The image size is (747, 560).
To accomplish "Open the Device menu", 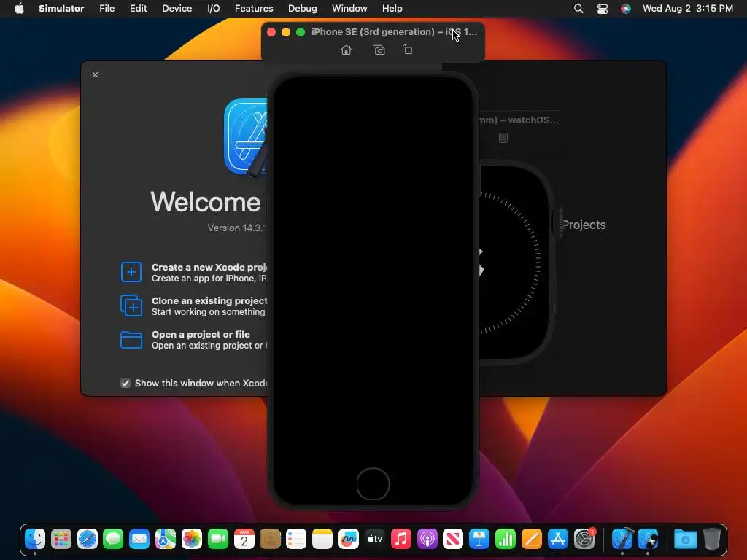I will click(177, 8).
